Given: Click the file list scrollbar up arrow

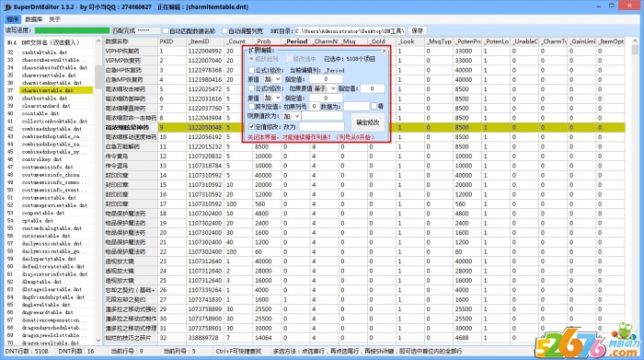Looking at the screenshot, I should pos(98,41).
